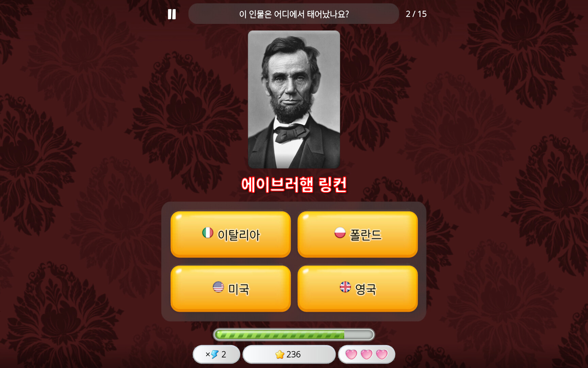Click the Italian flag icon

tap(208, 233)
